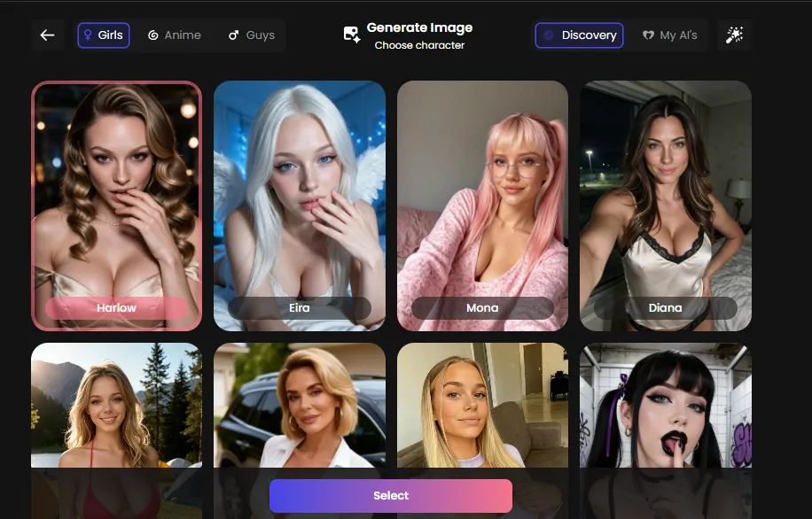Pick the short blonde bob character by car
The image size is (812, 519).
(300, 405)
